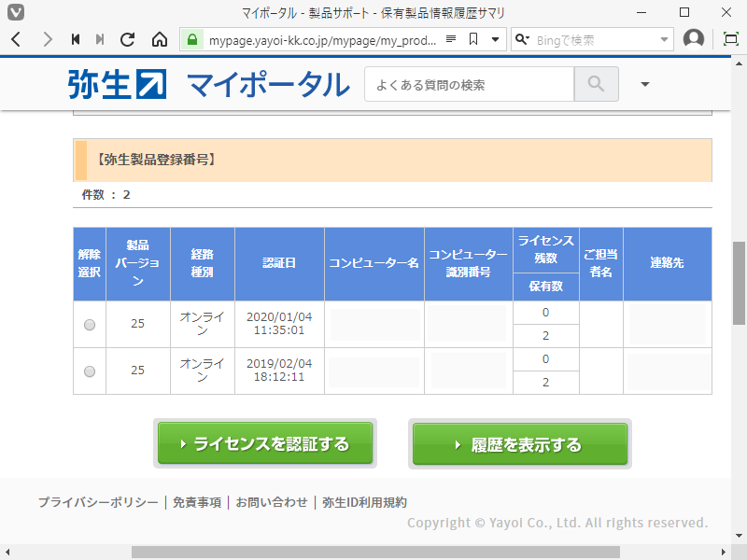Click the 解除選択 column header
The width and height of the screenshot is (747, 560).
(90, 264)
